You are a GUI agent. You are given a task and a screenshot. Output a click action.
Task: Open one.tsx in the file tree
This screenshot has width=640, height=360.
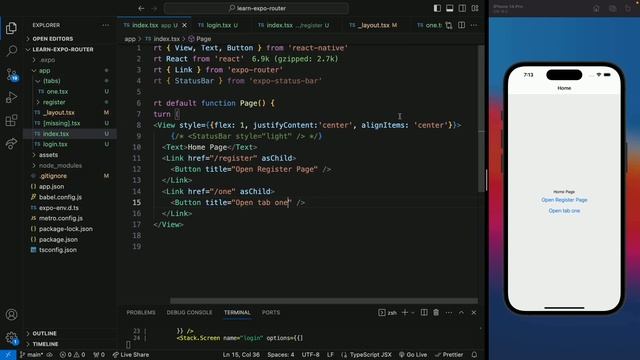pyautogui.click(x=57, y=92)
